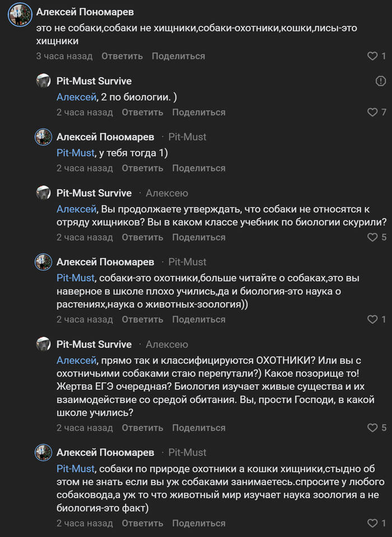This screenshot has height=537, width=392.
Task: Click the "Алексею" recipient label on ОХОТНИКИ reply
Action: (167, 344)
